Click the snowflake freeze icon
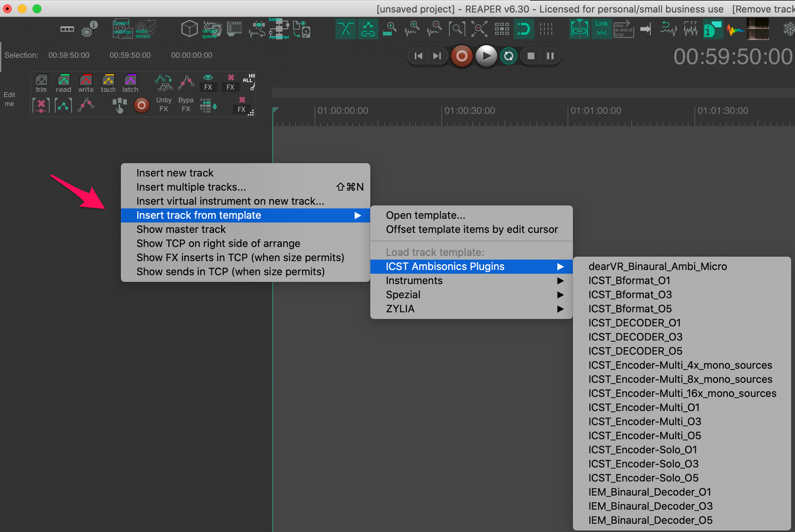The width and height of the screenshot is (795, 532). coord(789,29)
